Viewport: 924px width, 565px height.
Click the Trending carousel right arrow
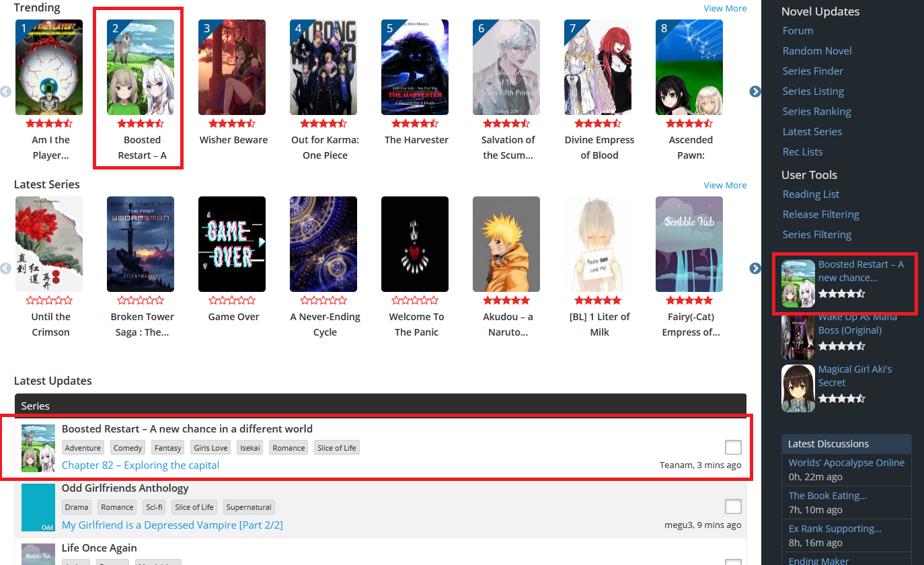pyautogui.click(x=755, y=91)
